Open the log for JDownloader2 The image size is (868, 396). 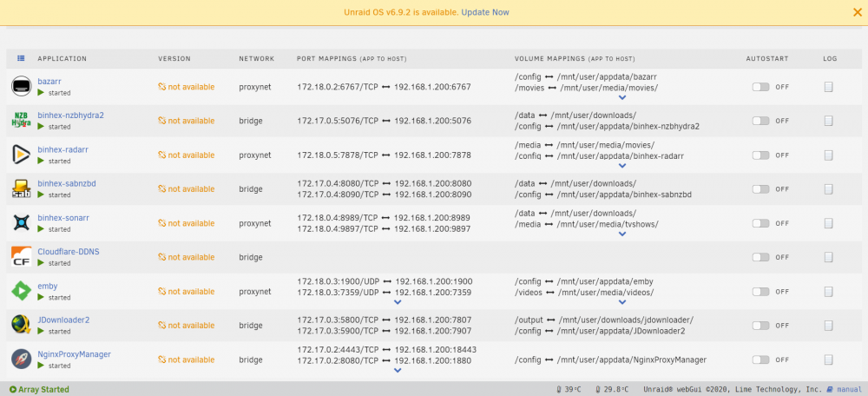click(829, 325)
